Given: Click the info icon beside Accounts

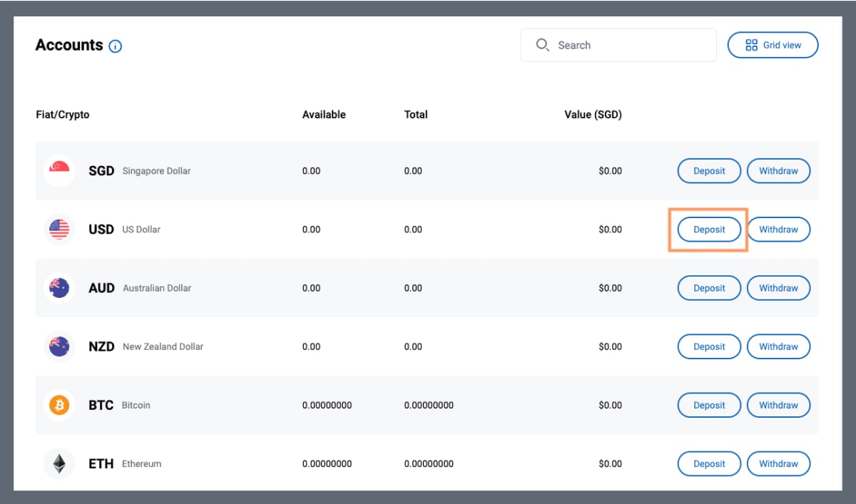Looking at the screenshot, I should point(116,46).
